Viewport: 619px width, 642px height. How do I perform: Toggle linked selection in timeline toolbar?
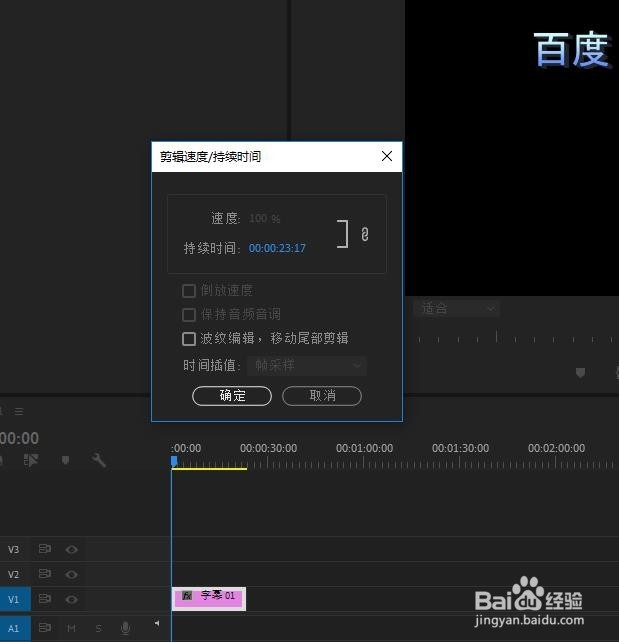(31, 460)
